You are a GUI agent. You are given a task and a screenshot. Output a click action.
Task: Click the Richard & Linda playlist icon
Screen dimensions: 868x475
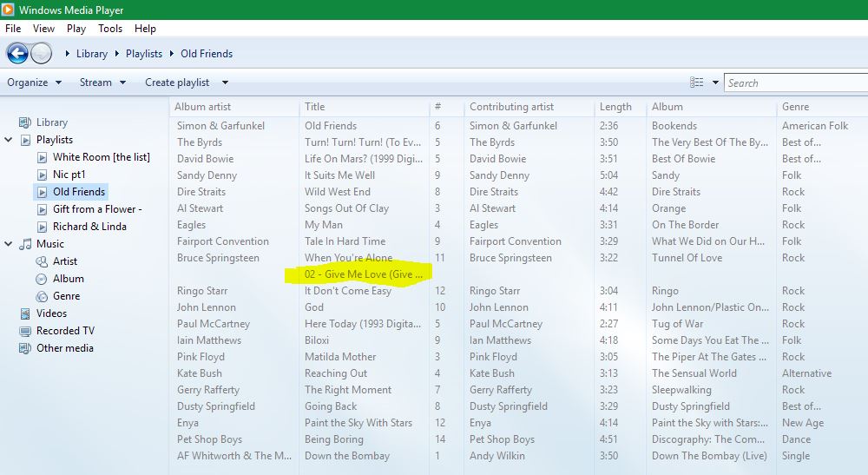pyautogui.click(x=42, y=227)
